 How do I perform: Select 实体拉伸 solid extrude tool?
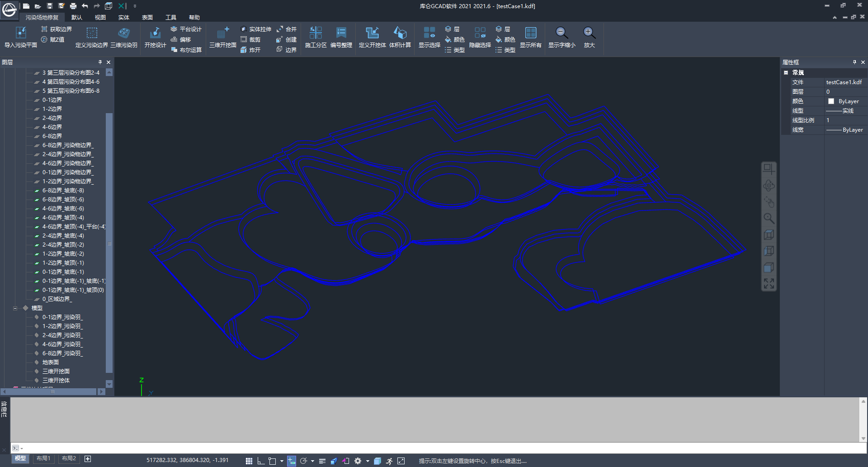pos(256,29)
